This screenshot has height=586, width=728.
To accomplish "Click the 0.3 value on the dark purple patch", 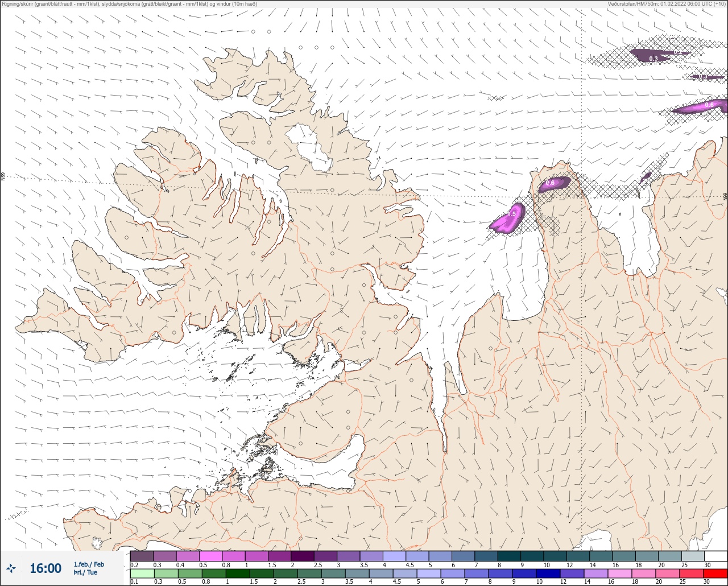I will coord(653,59).
